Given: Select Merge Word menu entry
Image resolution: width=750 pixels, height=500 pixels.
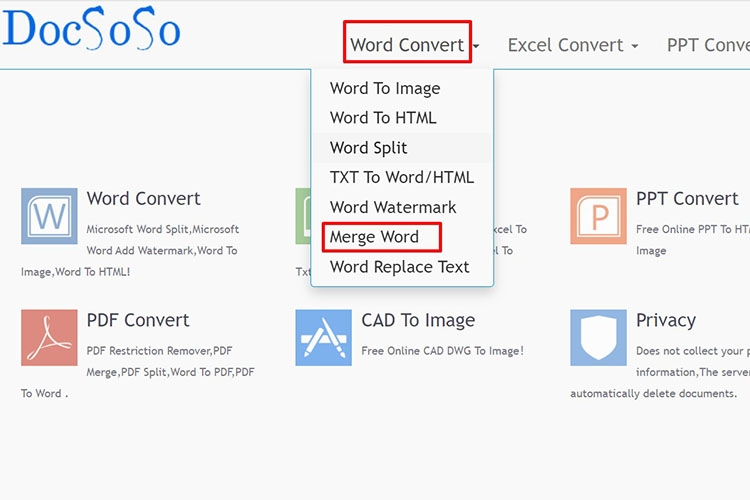Looking at the screenshot, I should tap(375, 237).
